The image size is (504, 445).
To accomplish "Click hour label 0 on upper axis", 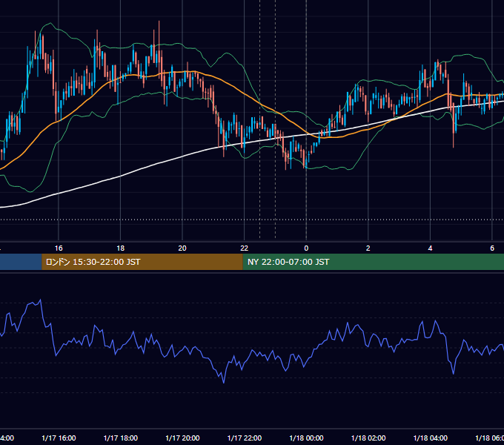I will point(306,248).
